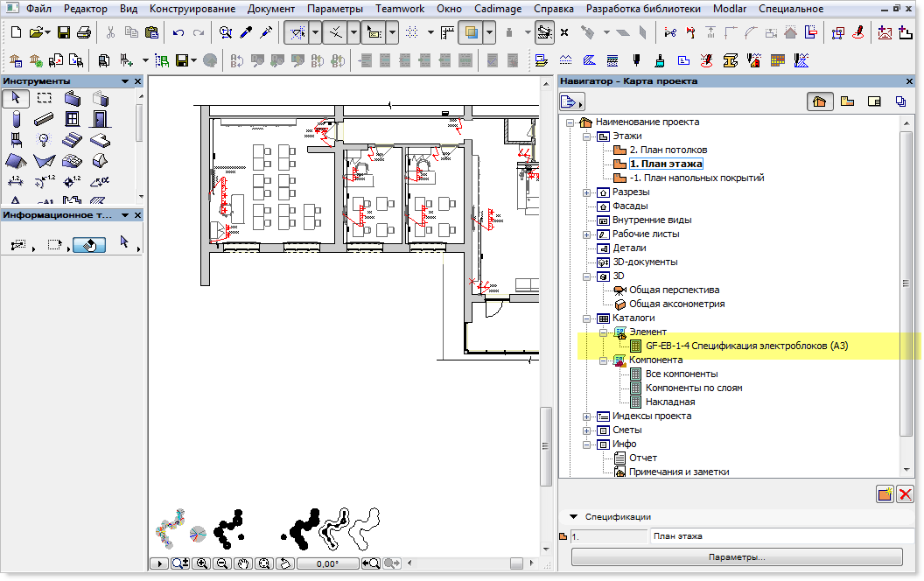Choose the Slab tool
This screenshot has width=924, height=581.
pyautogui.click(x=100, y=140)
